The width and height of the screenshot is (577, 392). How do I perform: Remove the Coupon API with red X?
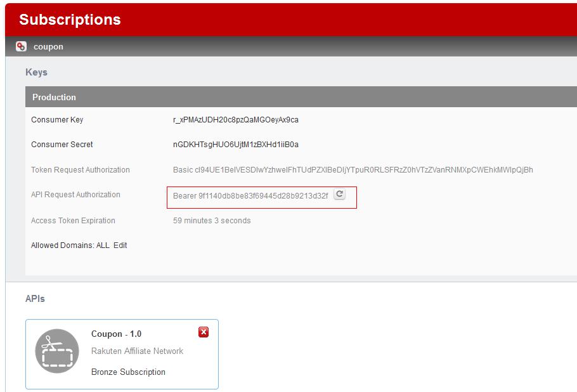[204, 332]
